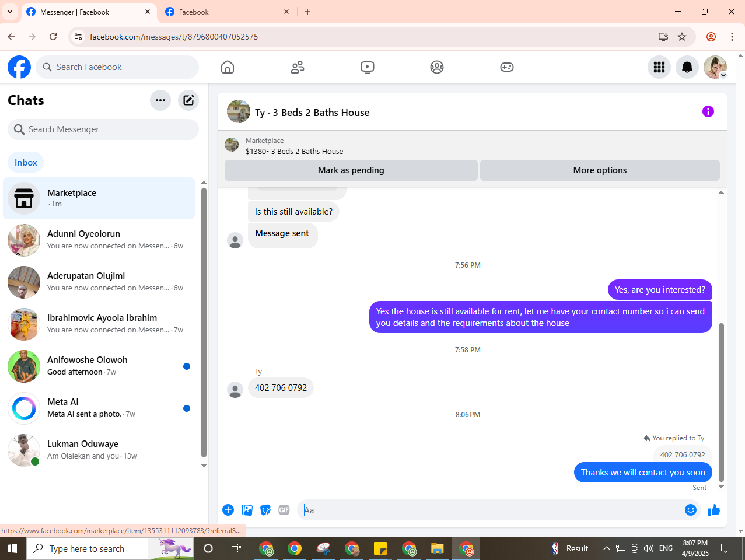The image size is (745, 560).
Task: Open emoji picker smiley icon
Action: tap(691, 510)
